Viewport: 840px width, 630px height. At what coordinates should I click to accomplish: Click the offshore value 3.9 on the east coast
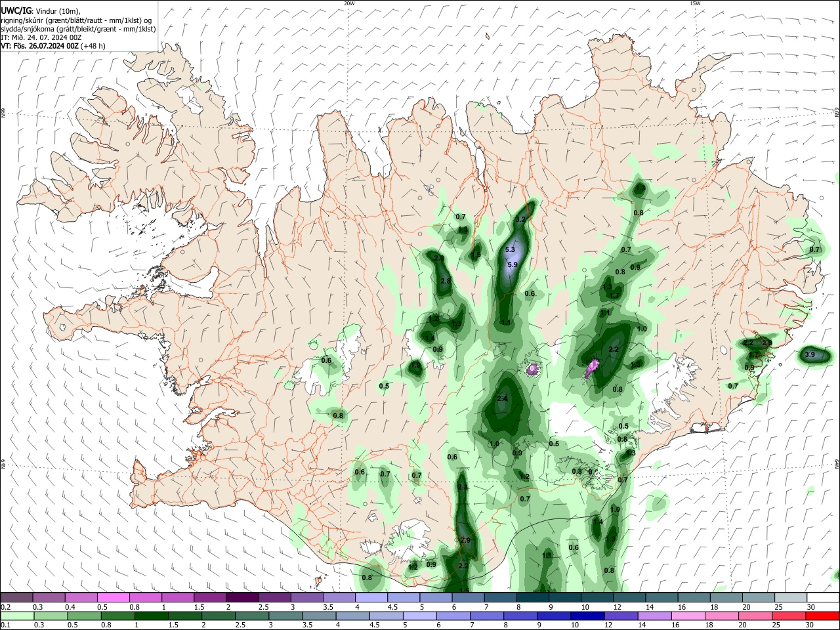coord(809,354)
